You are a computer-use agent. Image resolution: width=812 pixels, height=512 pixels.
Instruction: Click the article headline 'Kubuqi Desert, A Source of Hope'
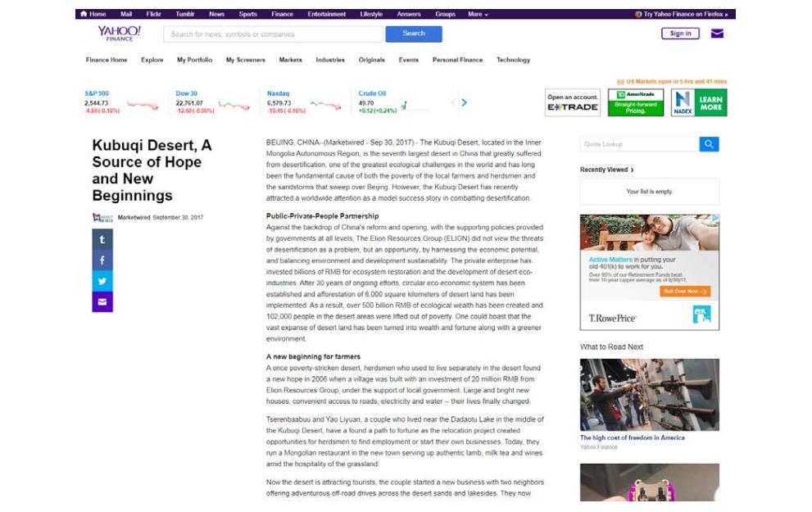click(152, 170)
